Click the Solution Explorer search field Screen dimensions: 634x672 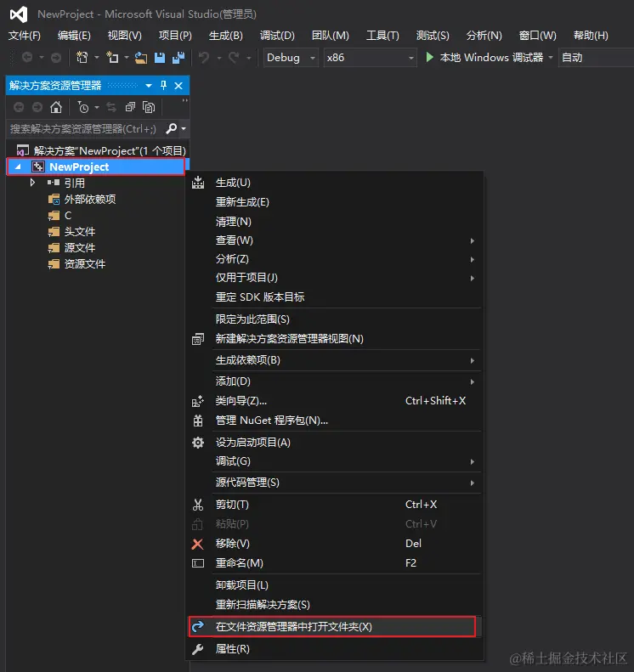(85, 128)
